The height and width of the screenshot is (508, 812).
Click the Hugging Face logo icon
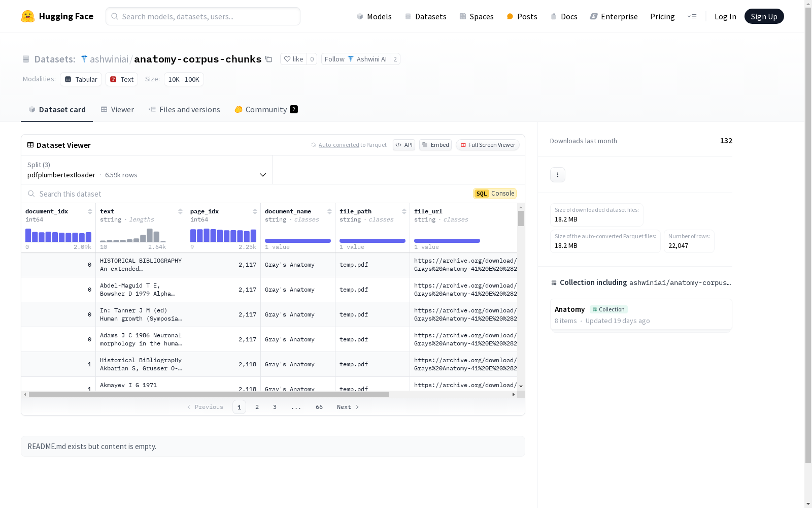(x=28, y=16)
